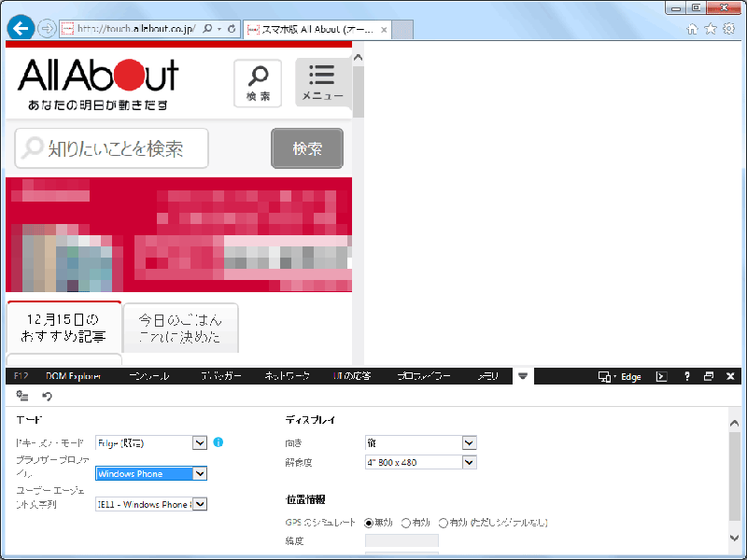The image size is (747, 560).
Task: Open the IE settings gear icon
Action: (728, 29)
